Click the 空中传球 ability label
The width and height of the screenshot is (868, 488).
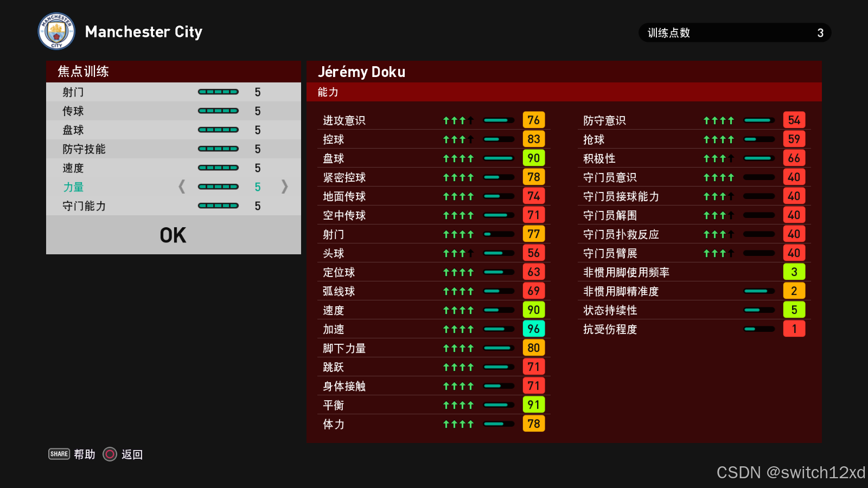pos(344,215)
